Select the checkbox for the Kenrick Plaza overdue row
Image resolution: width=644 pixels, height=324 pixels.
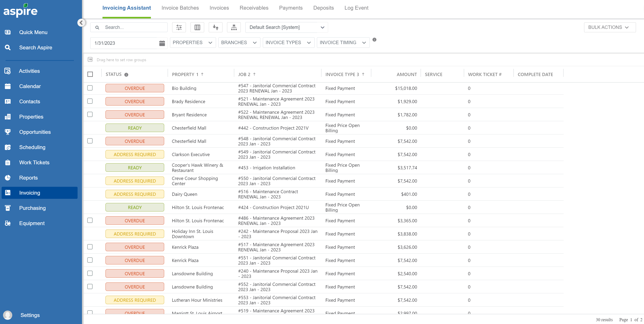(90, 247)
